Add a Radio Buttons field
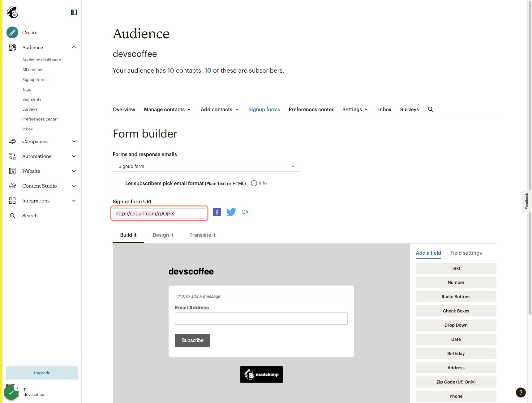532x403 pixels. 456,297
